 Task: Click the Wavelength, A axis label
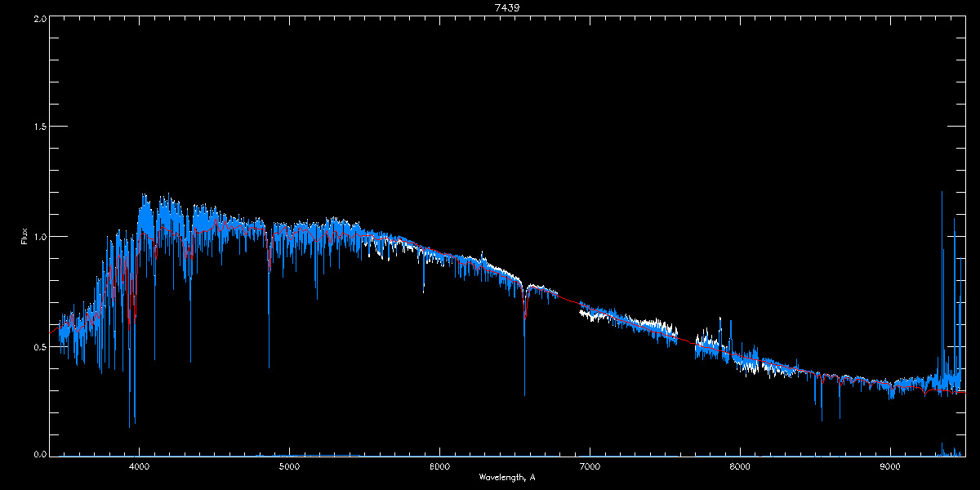506,477
